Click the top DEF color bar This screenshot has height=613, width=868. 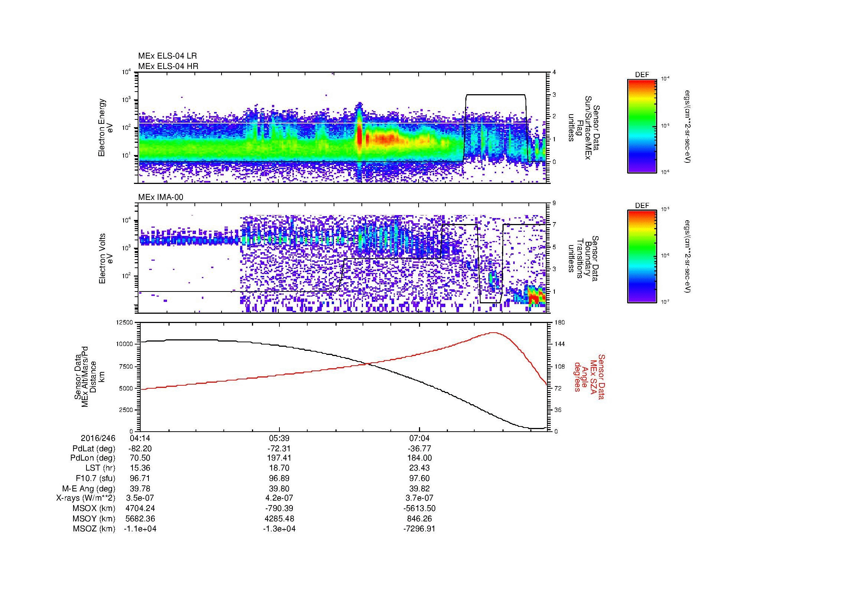pos(642,126)
